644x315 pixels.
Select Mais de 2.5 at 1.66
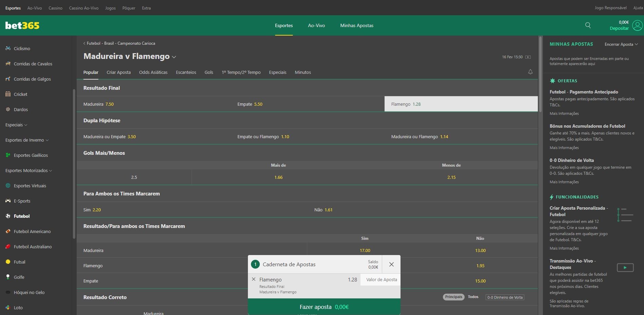pos(278,177)
